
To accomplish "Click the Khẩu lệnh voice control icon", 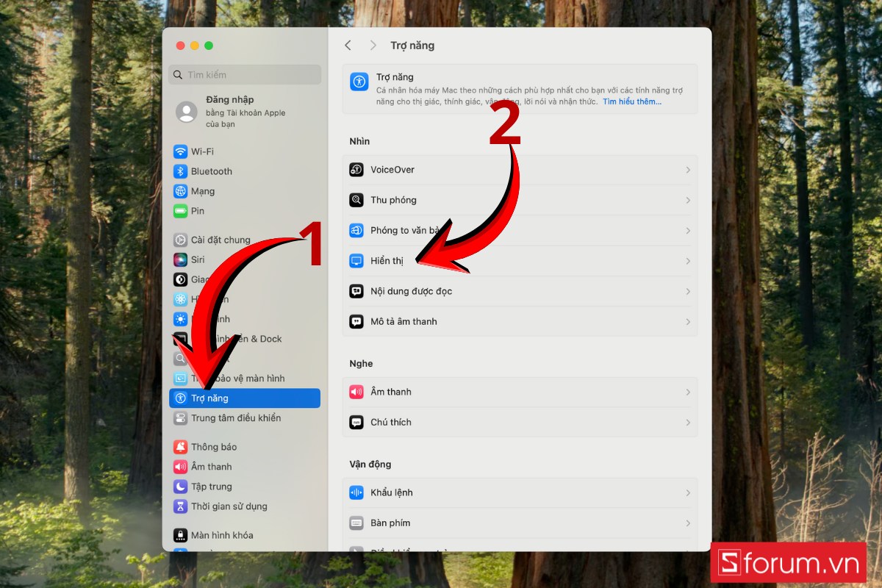I will [356, 492].
